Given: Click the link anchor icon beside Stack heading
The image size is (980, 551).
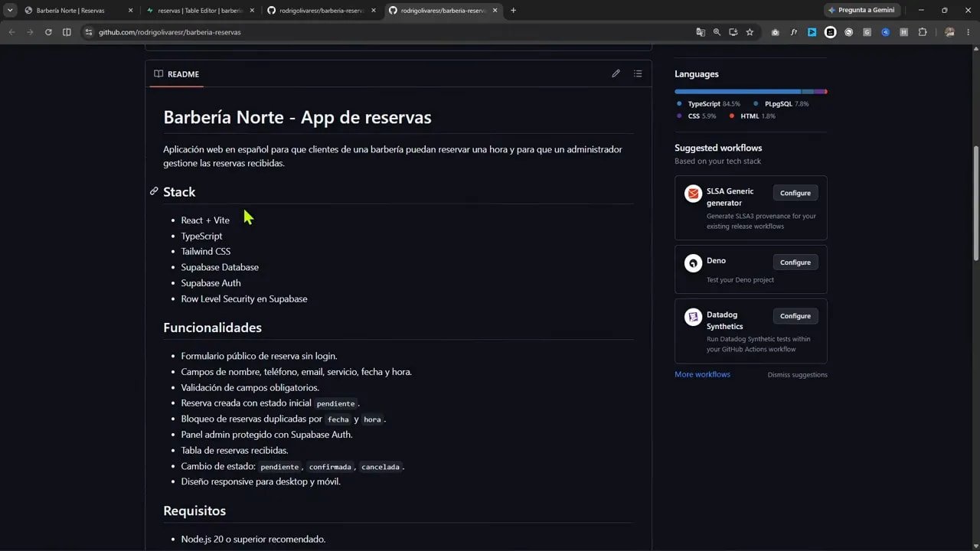Looking at the screenshot, I should pos(154,191).
